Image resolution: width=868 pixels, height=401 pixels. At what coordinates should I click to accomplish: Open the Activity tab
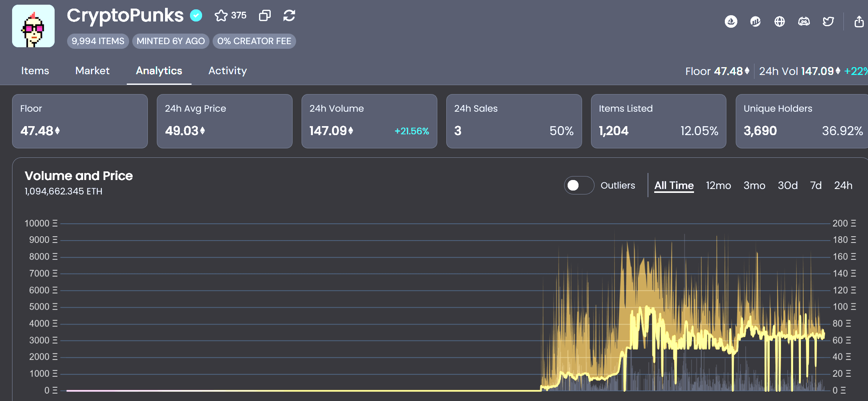(x=227, y=71)
